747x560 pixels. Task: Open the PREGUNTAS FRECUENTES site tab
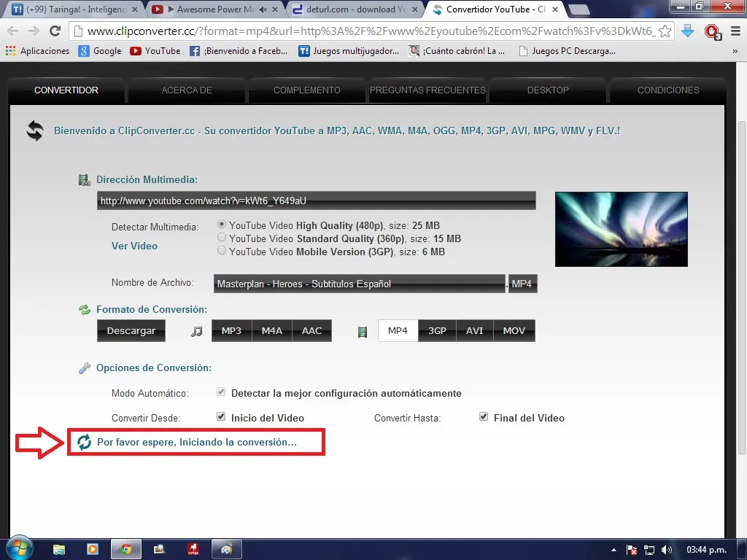point(427,90)
